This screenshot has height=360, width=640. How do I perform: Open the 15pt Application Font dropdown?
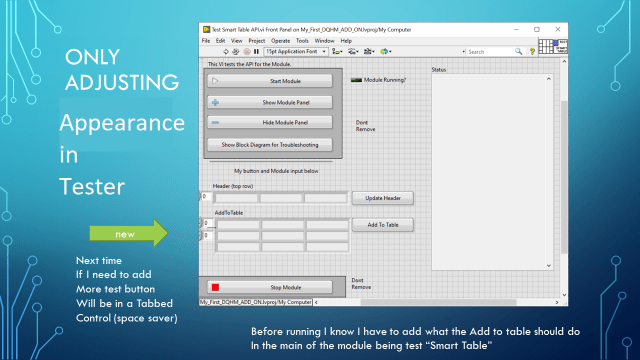pos(296,51)
